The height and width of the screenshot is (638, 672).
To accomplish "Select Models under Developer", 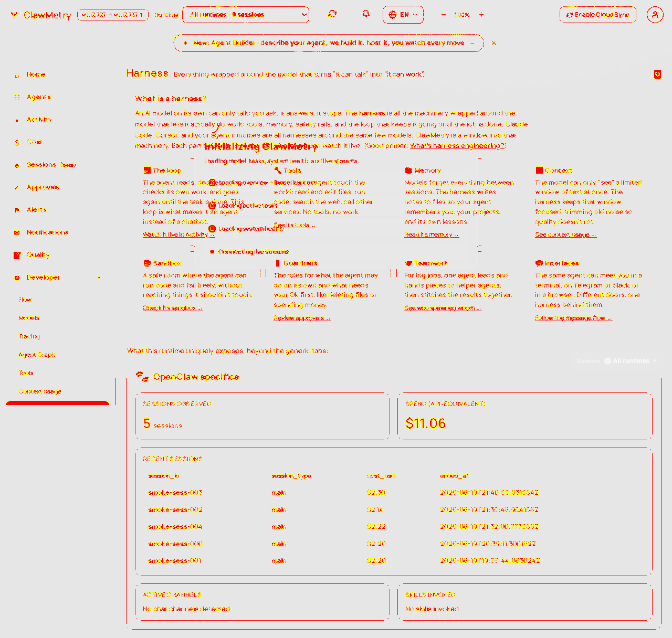I will tap(29, 318).
